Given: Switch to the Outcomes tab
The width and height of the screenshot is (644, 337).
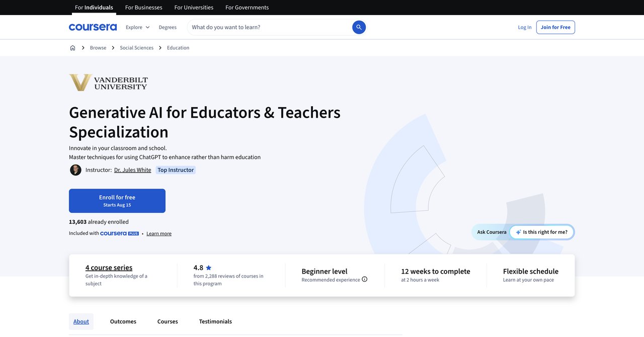Looking at the screenshot, I should pos(123,321).
